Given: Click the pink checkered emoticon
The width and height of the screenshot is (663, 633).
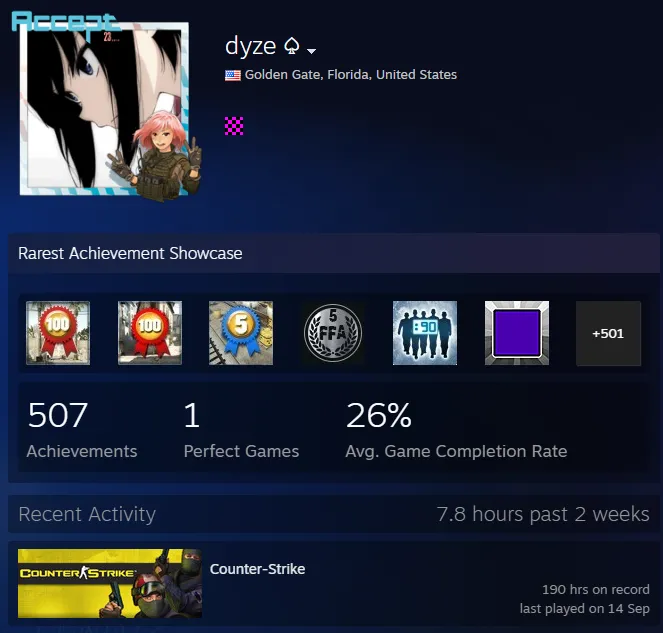Looking at the screenshot, I should tap(234, 126).
